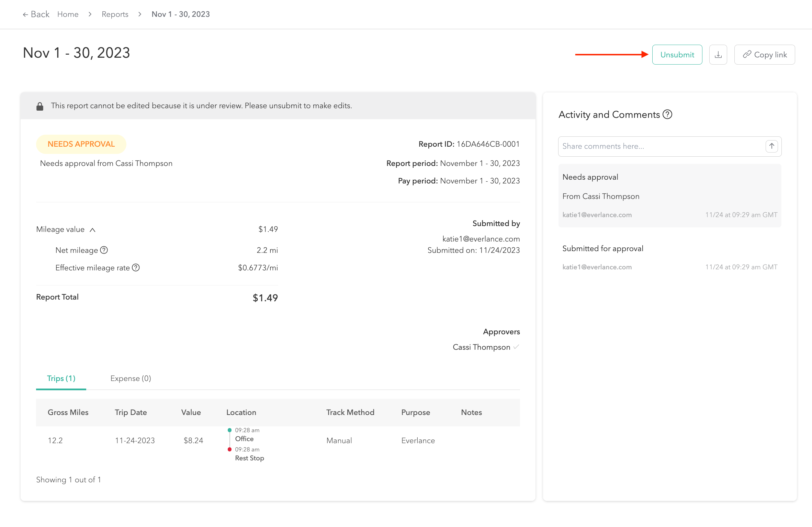The height and width of the screenshot is (527, 812).
Task: Click the send comment arrow icon
Action: [771, 146]
